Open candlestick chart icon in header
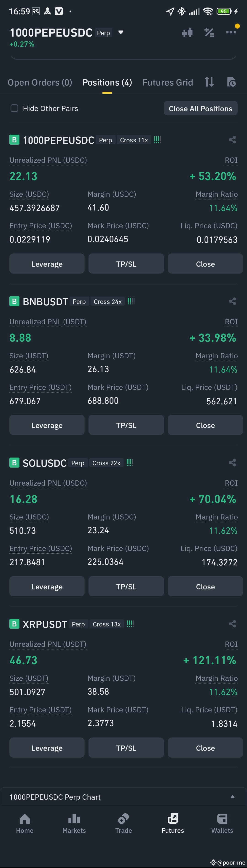The image size is (247, 868). 187,33
